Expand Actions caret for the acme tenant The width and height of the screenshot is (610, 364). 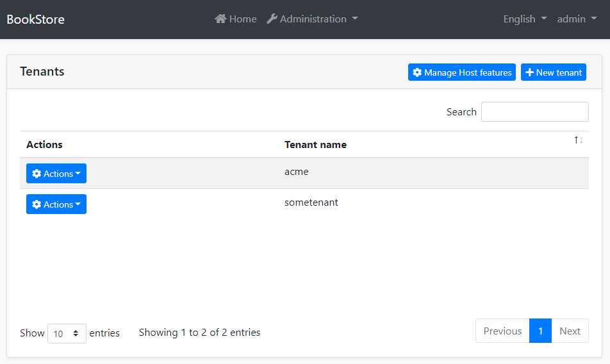tap(78, 174)
